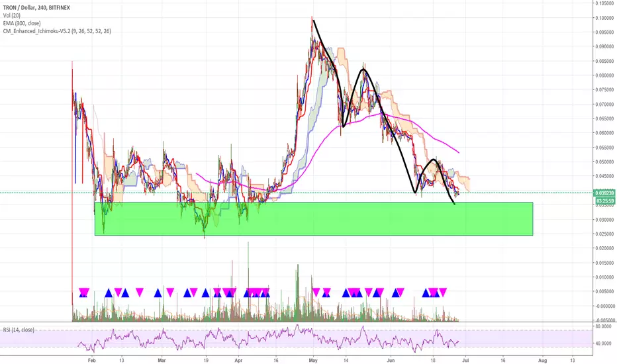Viewport: 617px width, 364px height.
Task: Click the Feb label on time axis
Action: [x=91, y=360]
